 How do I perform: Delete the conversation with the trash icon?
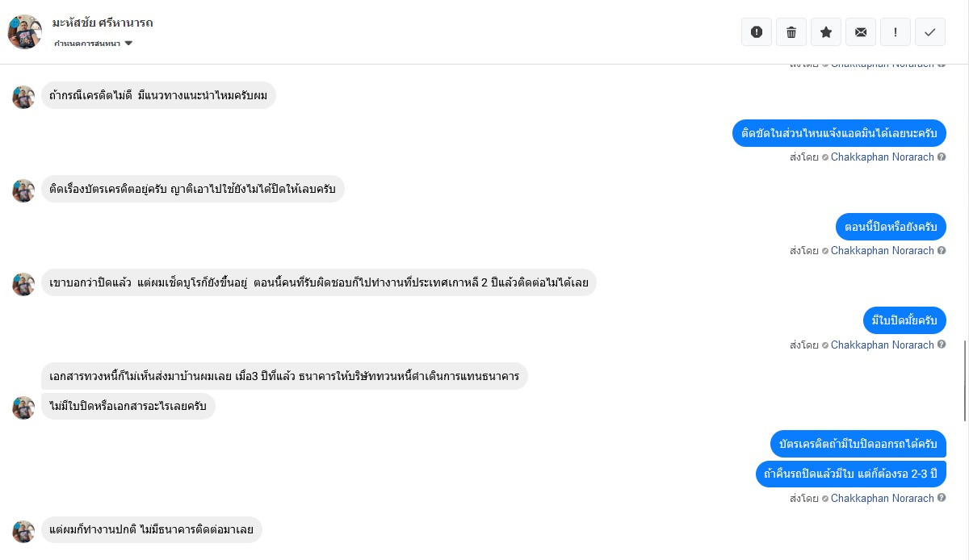791,32
